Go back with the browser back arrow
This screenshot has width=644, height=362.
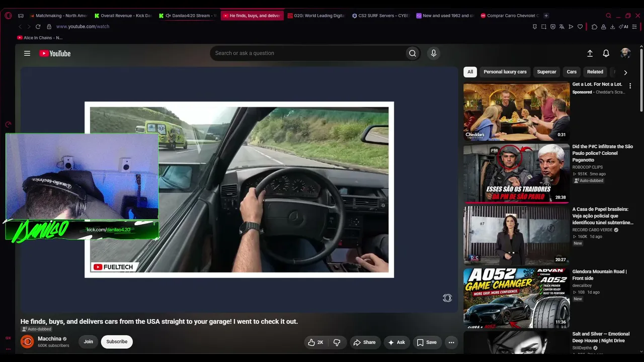[20, 27]
